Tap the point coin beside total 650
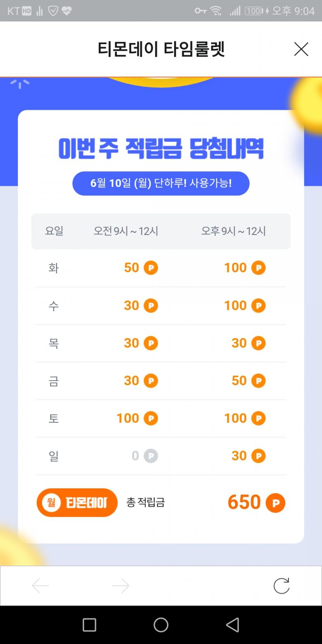This screenshot has height=644, width=322. click(275, 503)
